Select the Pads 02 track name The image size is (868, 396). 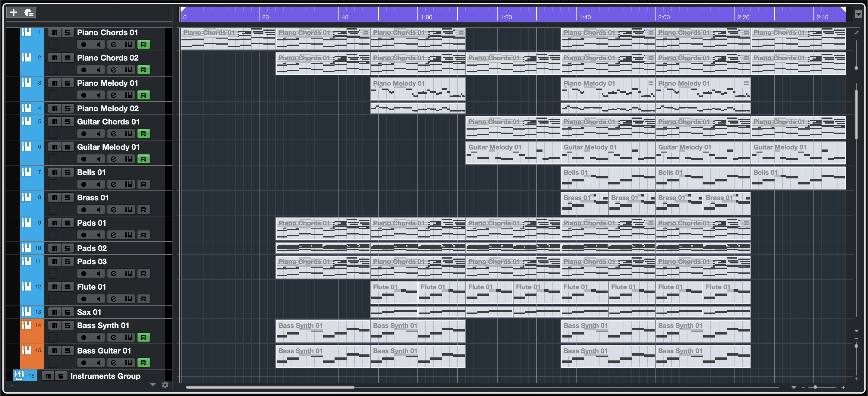click(92, 248)
